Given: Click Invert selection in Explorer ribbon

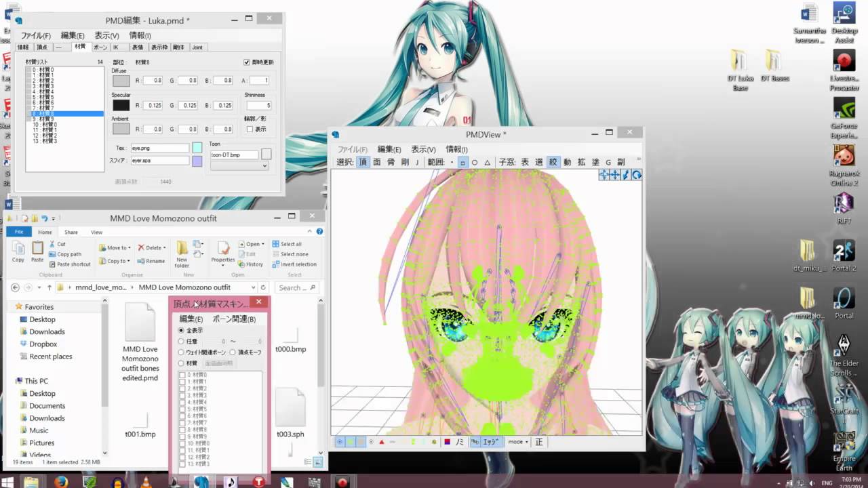Looking at the screenshot, I should tap(294, 264).
